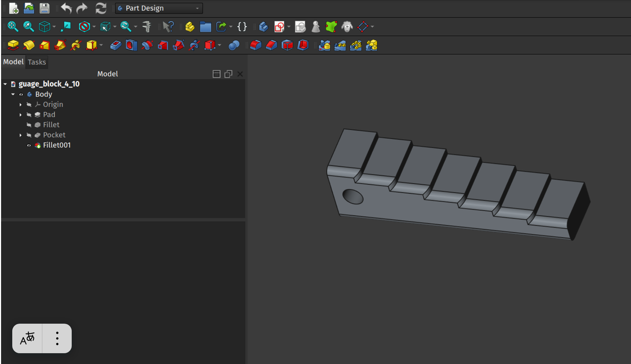Select the Hole tool

click(x=131, y=46)
